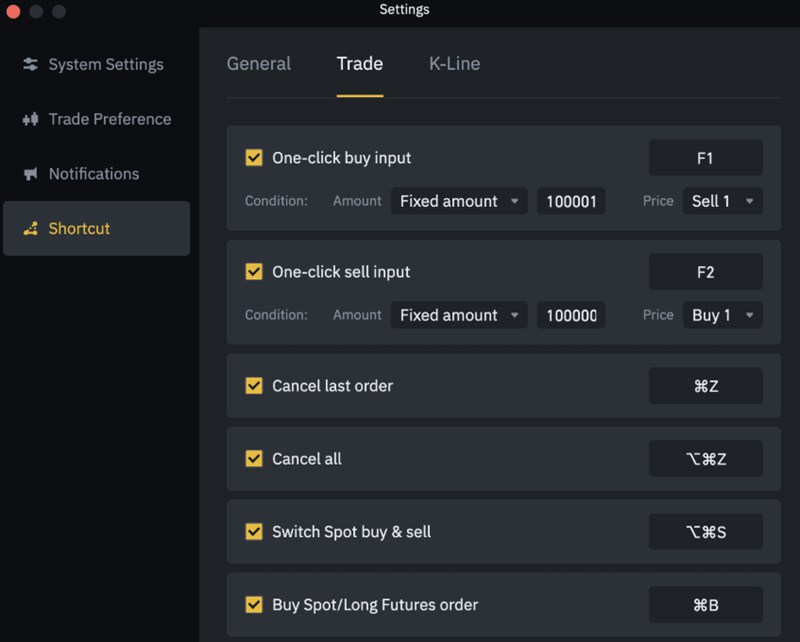Toggle the Cancel last order checkbox
This screenshot has height=642, width=800.
pyautogui.click(x=254, y=386)
